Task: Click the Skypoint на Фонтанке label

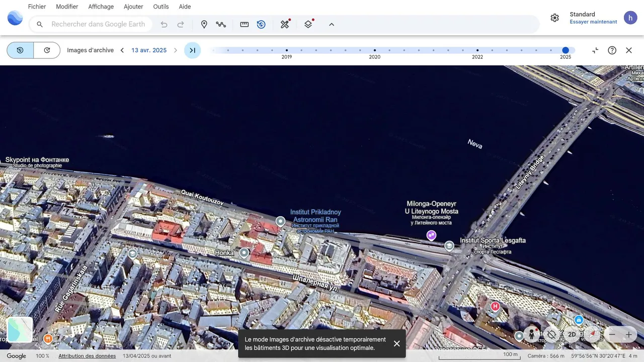Action: 37,160
